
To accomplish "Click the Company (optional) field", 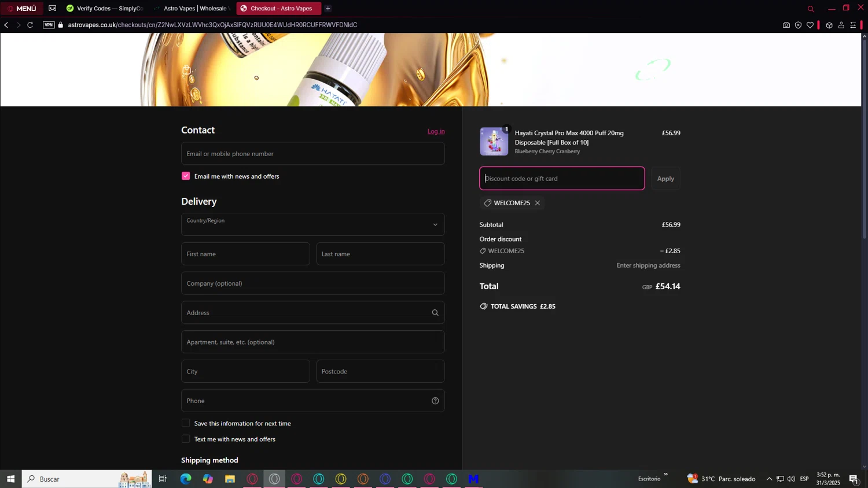I will pos(313,283).
